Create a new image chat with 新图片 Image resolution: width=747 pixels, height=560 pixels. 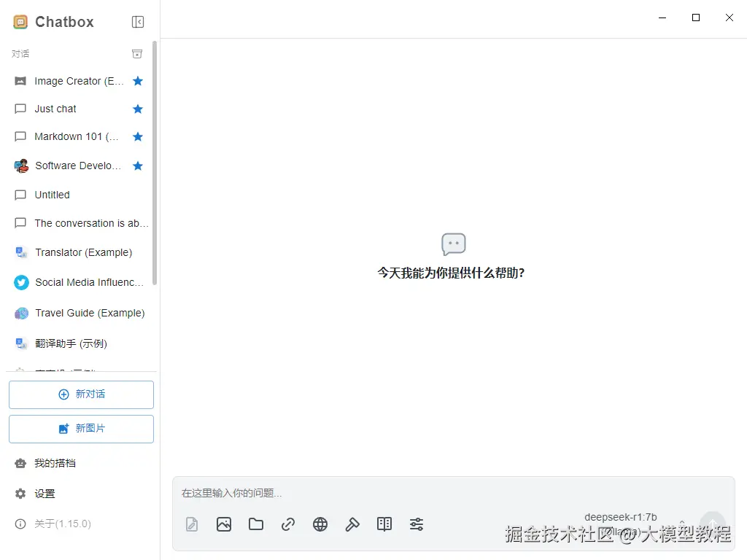click(81, 429)
